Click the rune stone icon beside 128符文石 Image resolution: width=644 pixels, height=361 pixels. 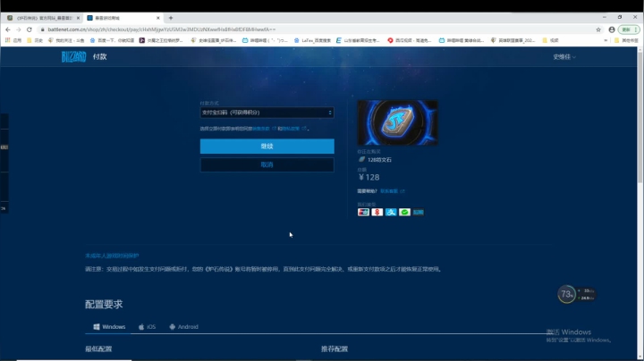coord(361,159)
